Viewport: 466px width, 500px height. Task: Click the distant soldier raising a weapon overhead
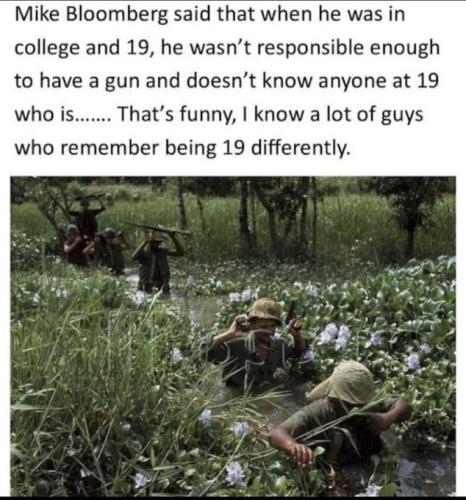(x=87, y=213)
